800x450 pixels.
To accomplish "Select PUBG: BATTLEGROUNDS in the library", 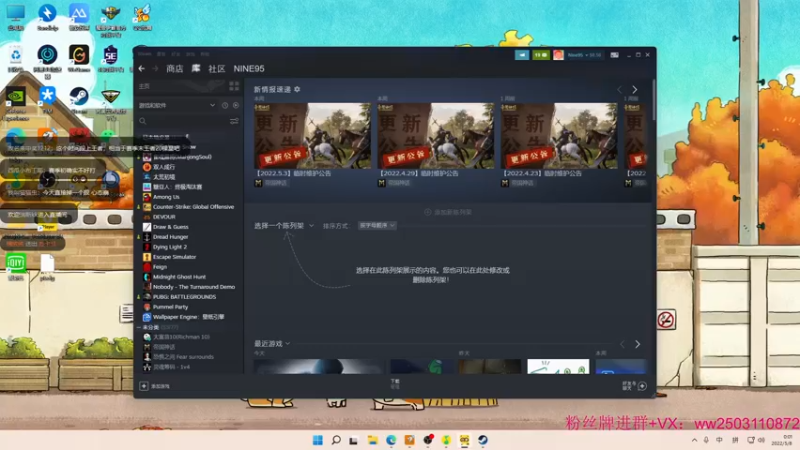I will [x=184, y=296].
